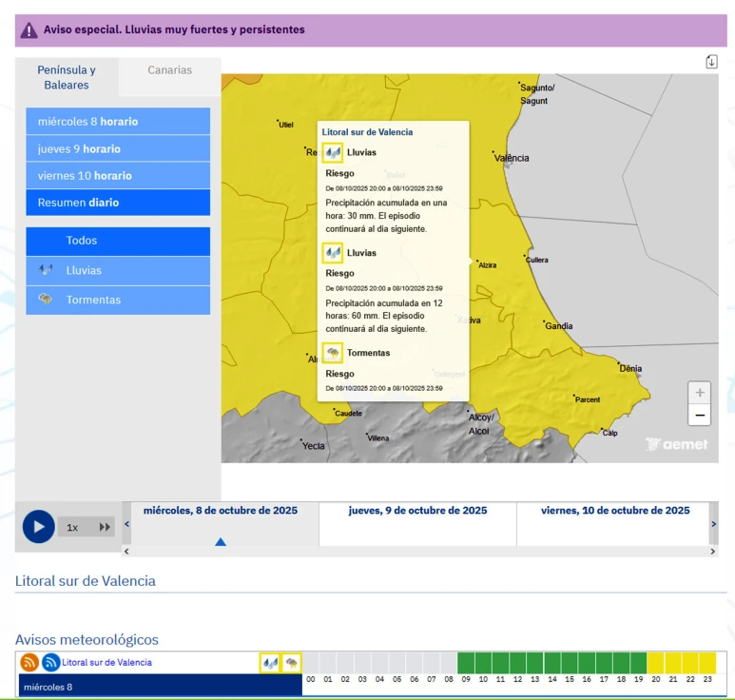The height and width of the screenshot is (700, 735).
Task: Zoom in on the map
Action: point(700,393)
